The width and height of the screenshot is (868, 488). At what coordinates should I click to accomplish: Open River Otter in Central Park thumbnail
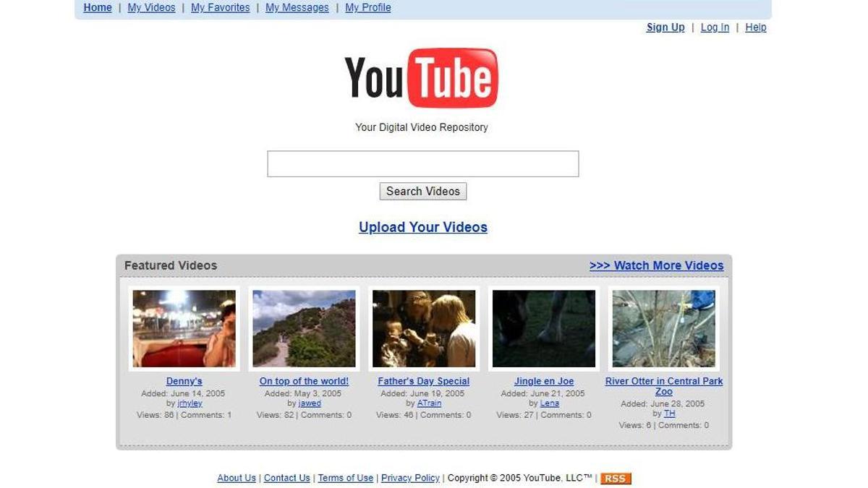[664, 329]
